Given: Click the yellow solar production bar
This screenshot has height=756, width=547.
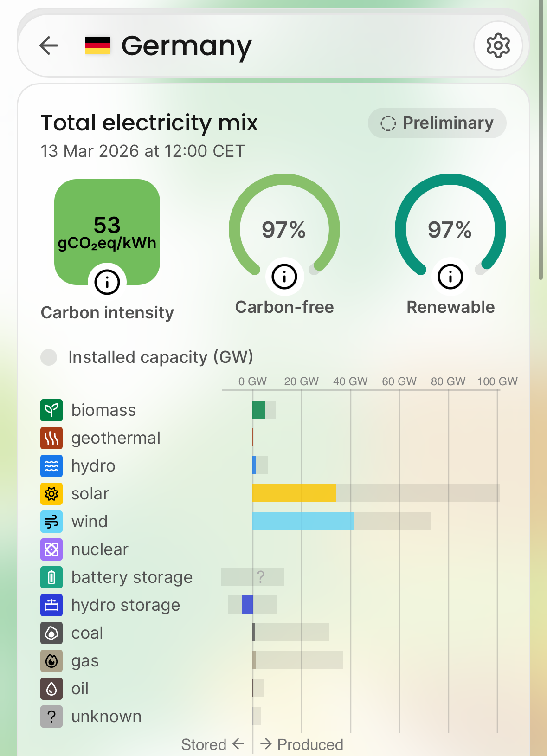Looking at the screenshot, I should coord(294,493).
